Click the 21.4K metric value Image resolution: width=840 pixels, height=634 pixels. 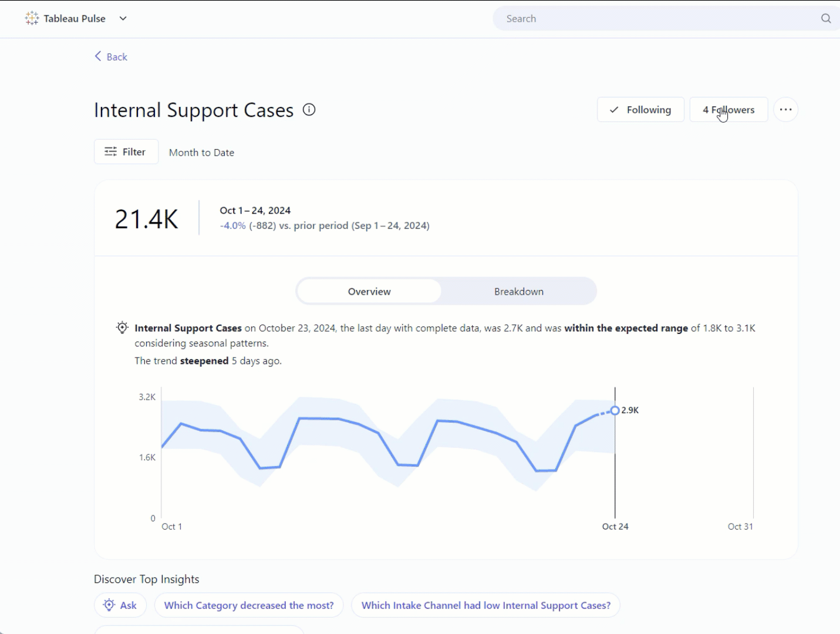(147, 219)
